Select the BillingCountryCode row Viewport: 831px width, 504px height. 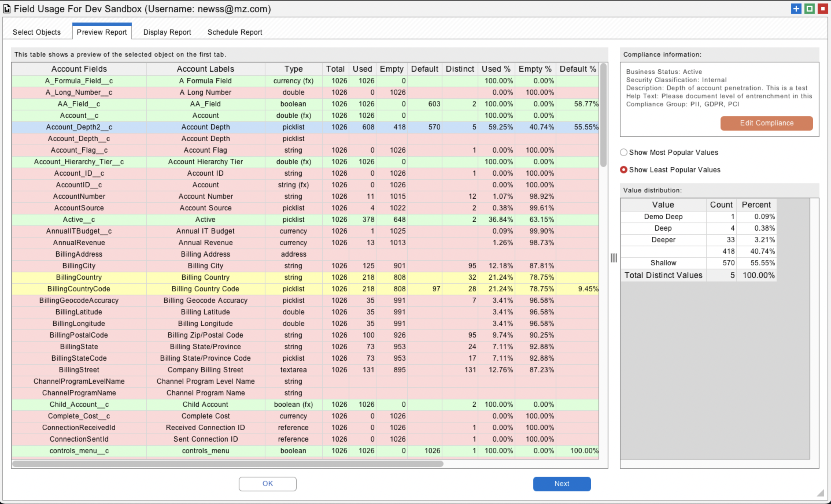tap(79, 289)
